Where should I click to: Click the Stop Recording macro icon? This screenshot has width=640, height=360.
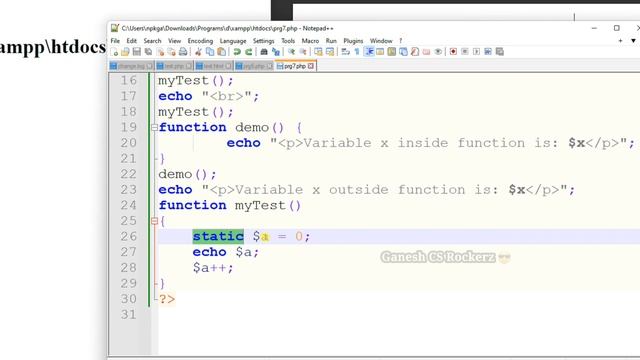(x=465, y=52)
